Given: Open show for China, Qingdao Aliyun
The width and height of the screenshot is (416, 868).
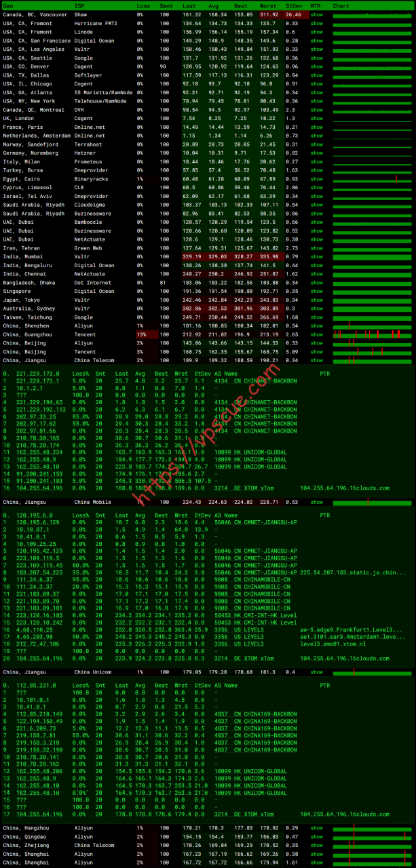Looking at the screenshot, I should coord(317,837).
